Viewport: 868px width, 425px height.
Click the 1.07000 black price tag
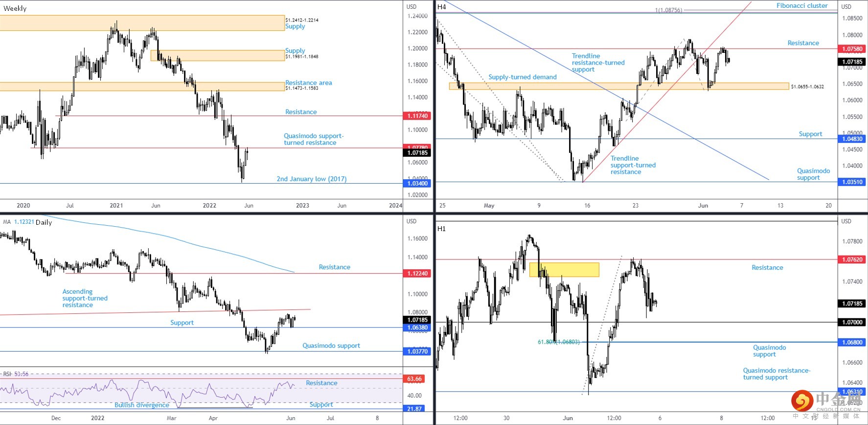tap(852, 322)
